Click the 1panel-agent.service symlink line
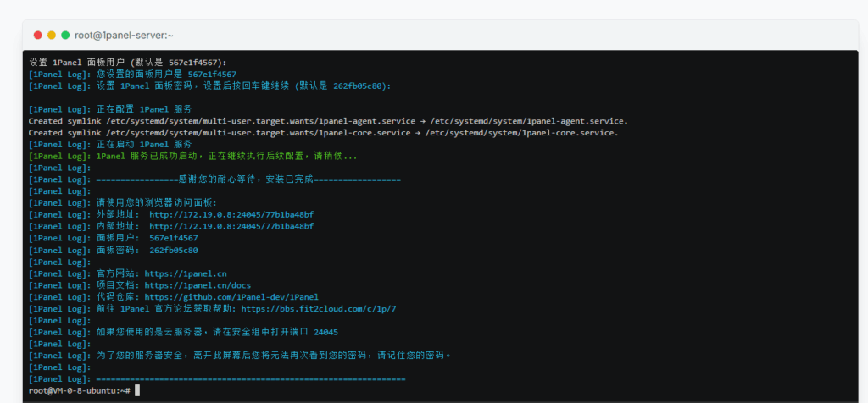The width and height of the screenshot is (868, 403). pyautogui.click(x=328, y=121)
